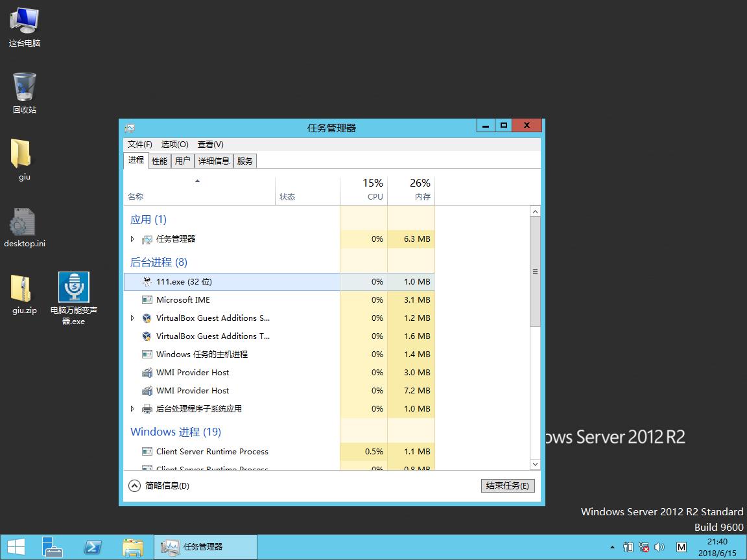Open the 查看(V) menu
Viewport: 747px width, 560px height.
pyautogui.click(x=210, y=145)
